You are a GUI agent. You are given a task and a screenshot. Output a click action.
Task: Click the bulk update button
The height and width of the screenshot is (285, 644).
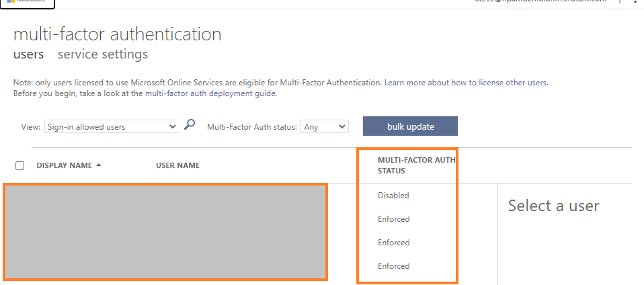coord(410,126)
